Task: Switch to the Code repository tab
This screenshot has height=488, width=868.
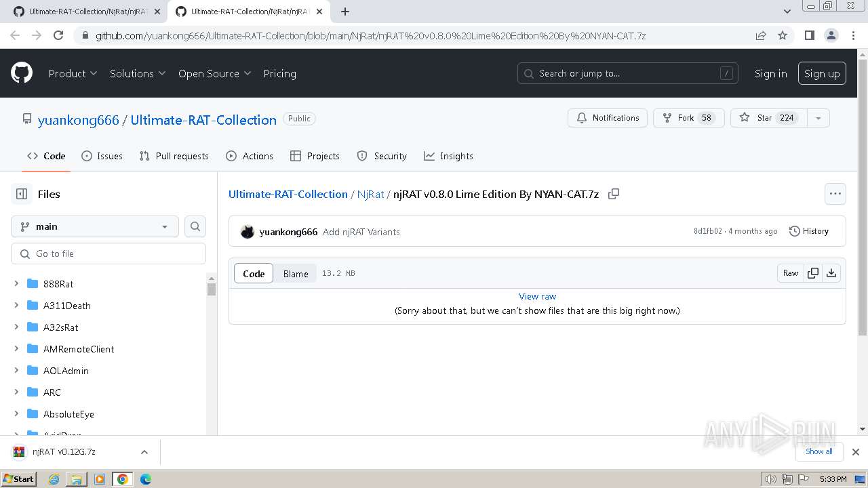Action: click(x=46, y=156)
